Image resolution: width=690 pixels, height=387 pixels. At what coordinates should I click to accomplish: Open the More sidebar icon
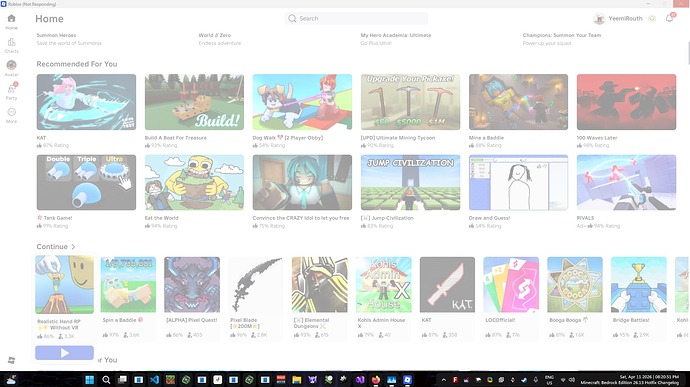(x=11, y=112)
